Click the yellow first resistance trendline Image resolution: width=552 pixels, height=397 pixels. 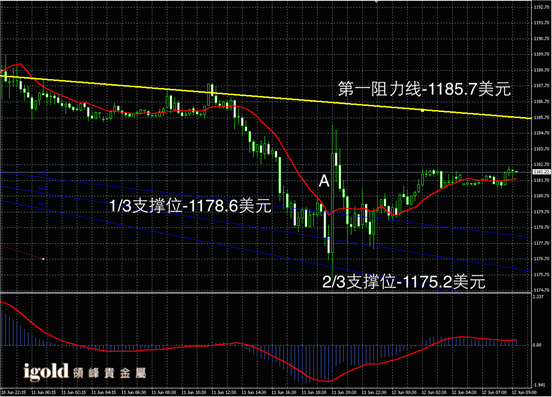[x=266, y=97]
